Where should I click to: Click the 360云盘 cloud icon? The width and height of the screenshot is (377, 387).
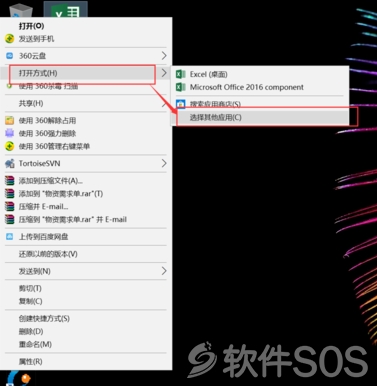[10, 56]
